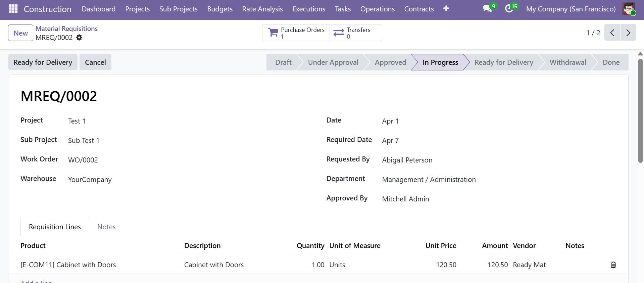Select the In Progress status stage
Viewport: 644px width, 283px height.
pyautogui.click(x=440, y=62)
